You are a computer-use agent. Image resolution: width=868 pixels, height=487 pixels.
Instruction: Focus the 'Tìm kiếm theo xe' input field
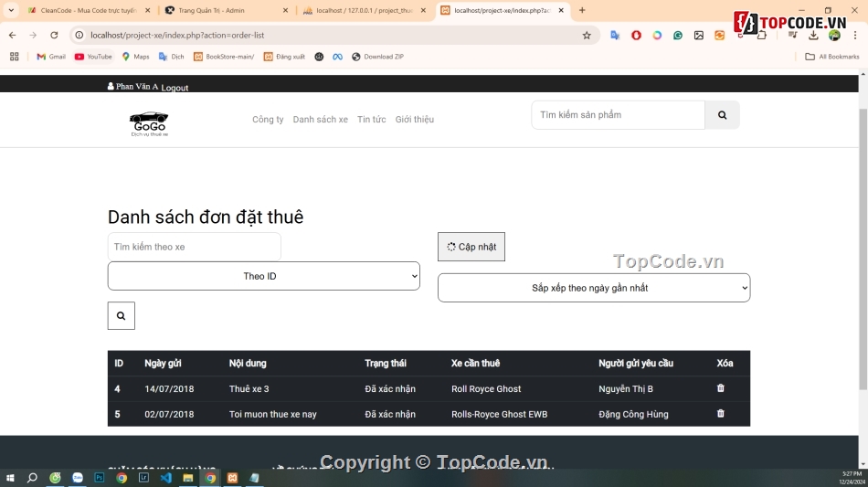pyautogui.click(x=195, y=247)
